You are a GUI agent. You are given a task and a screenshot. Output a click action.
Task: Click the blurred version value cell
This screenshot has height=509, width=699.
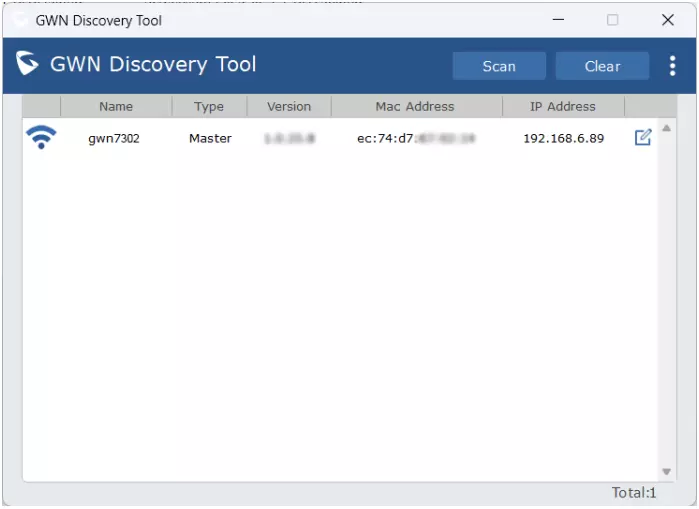(289, 139)
